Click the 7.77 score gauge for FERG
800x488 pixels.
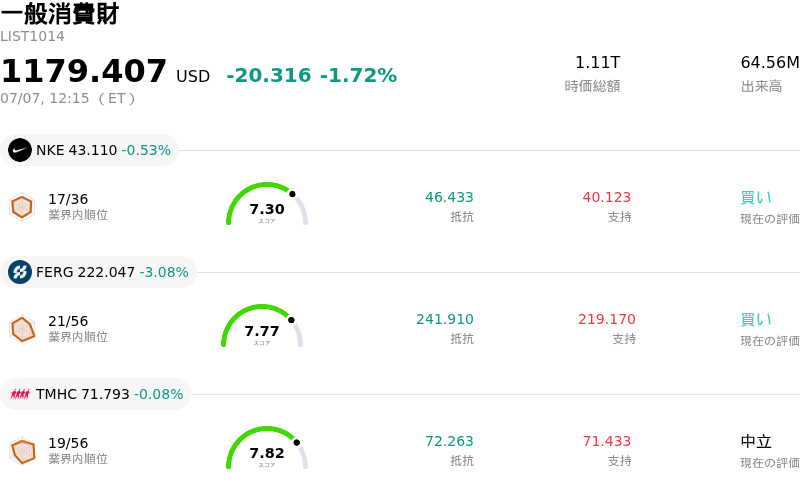click(262, 326)
